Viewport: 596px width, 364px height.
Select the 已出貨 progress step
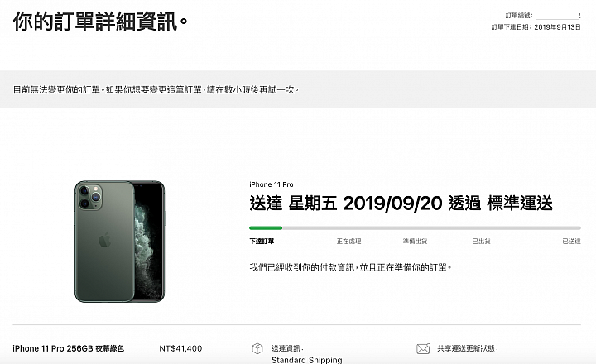tap(481, 242)
